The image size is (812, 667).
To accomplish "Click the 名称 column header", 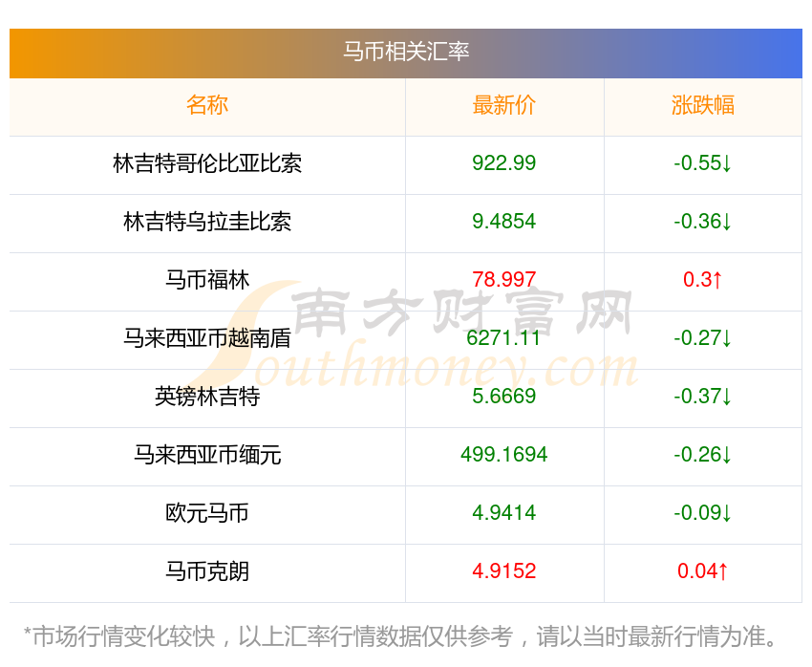I will tap(207, 105).
